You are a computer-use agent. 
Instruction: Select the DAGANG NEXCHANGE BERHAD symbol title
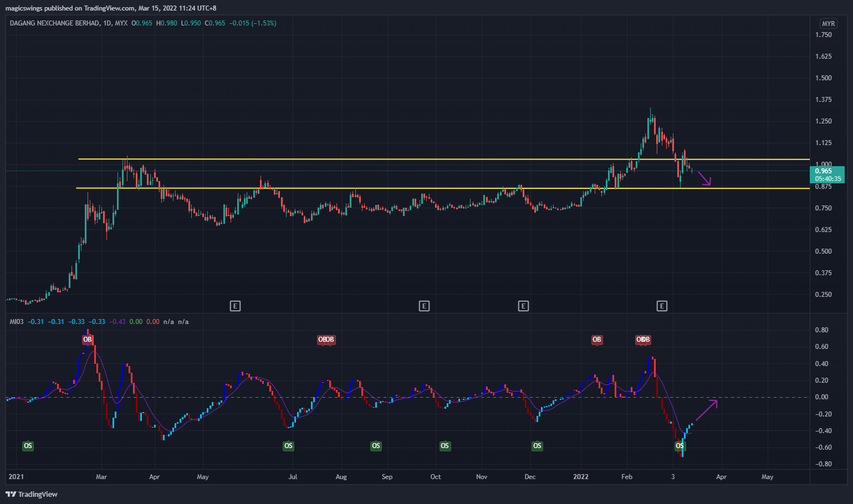pyautogui.click(x=55, y=23)
